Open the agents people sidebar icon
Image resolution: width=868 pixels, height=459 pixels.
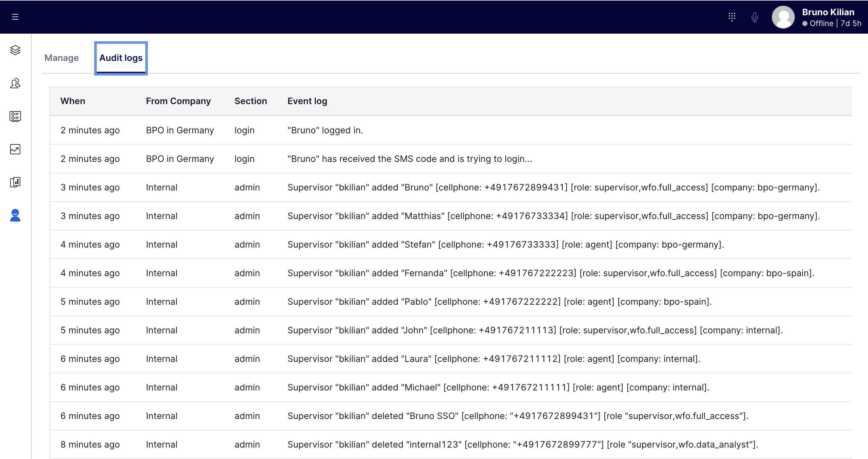15,83
